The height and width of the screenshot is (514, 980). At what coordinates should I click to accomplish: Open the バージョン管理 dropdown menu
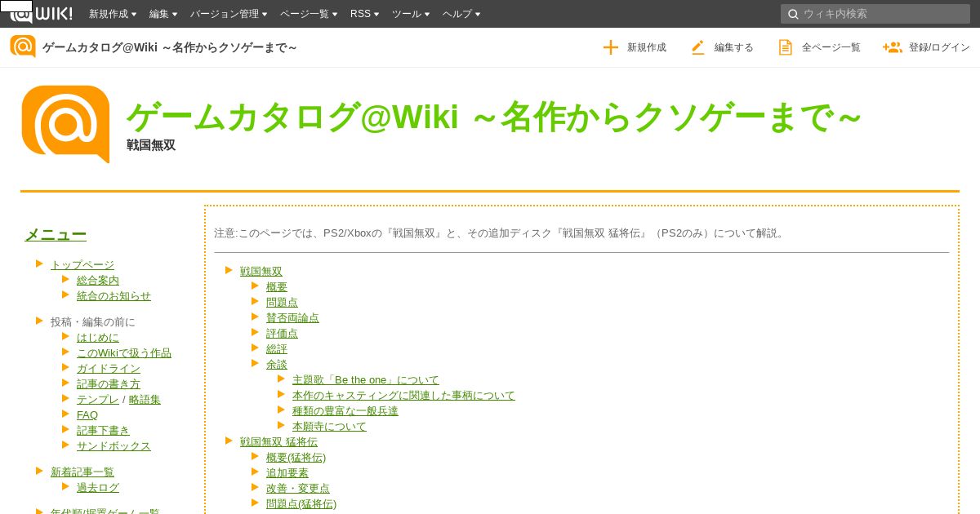click(x=229, y=14)
